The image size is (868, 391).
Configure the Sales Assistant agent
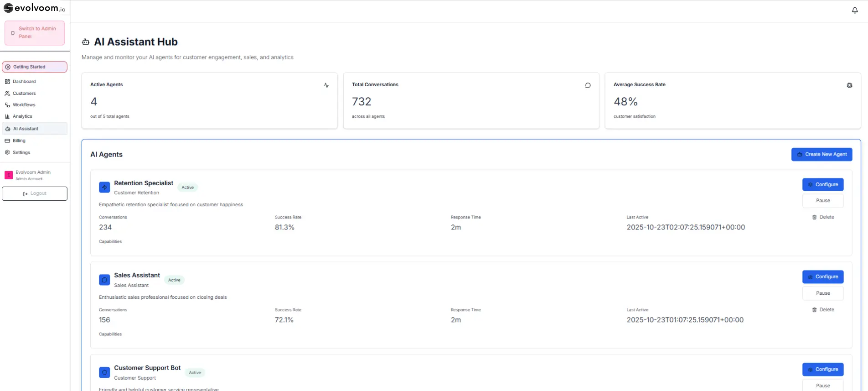(823, 277)
